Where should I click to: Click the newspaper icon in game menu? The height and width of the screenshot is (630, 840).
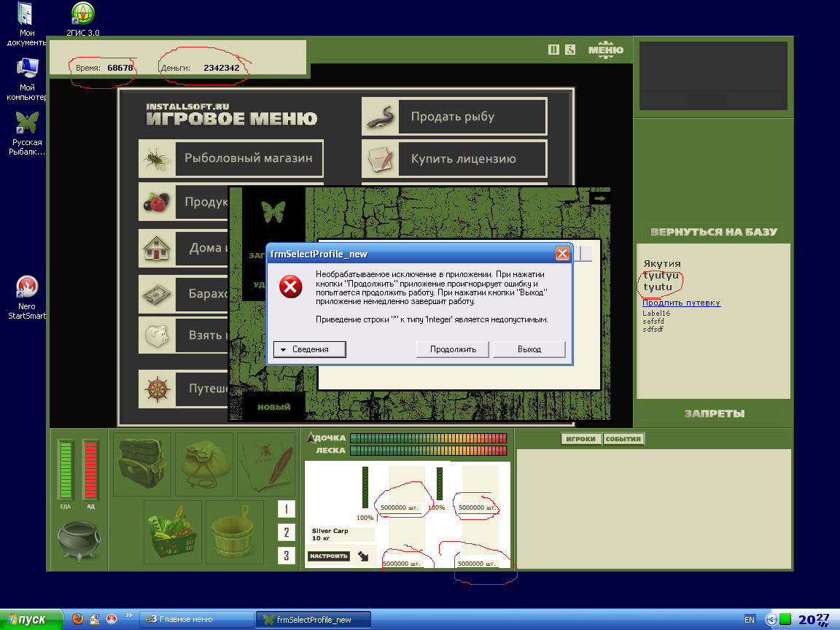coord(157,294)
